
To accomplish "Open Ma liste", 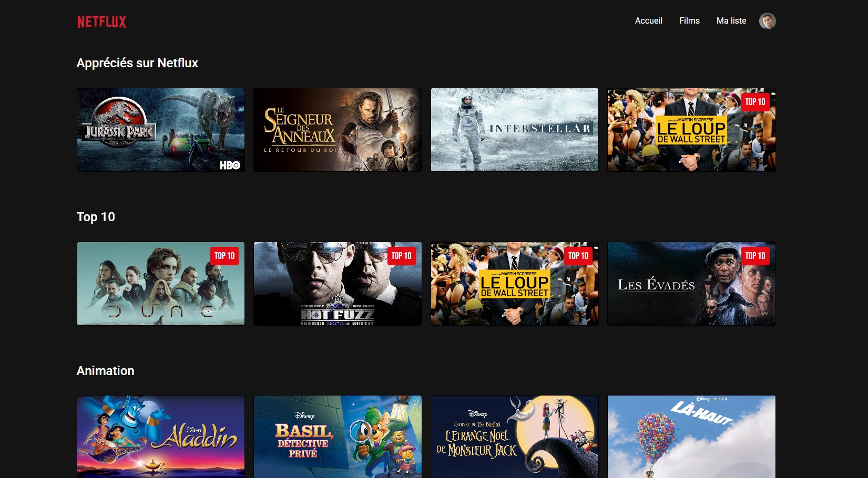I will (731, 21).
